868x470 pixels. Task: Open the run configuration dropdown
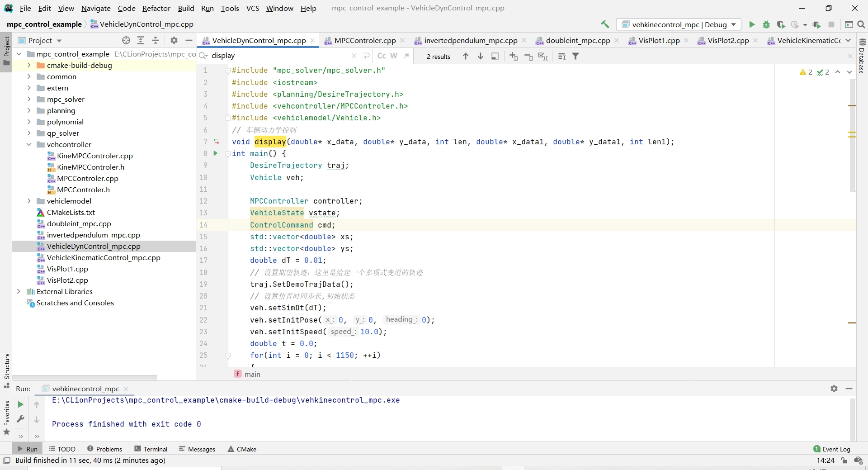tap(734, 24)
